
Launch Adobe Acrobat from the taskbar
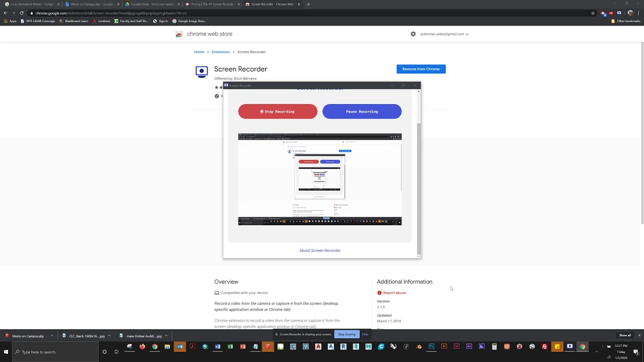[x=192, y=346]
